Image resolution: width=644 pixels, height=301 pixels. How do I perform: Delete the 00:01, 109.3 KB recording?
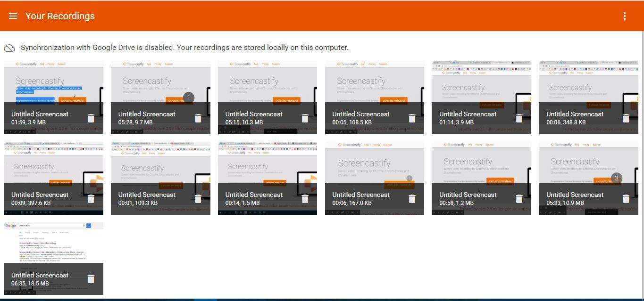pyautogui.click(x=198, y=198)
